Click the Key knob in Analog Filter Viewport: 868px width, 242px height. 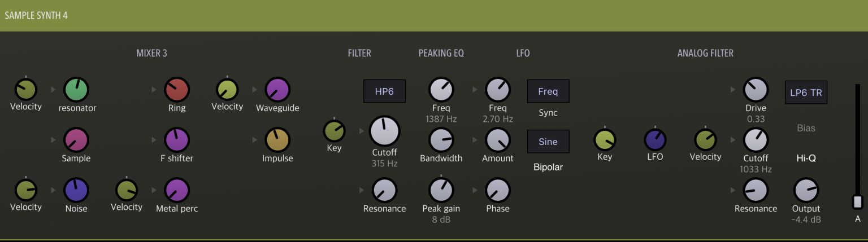605,140
